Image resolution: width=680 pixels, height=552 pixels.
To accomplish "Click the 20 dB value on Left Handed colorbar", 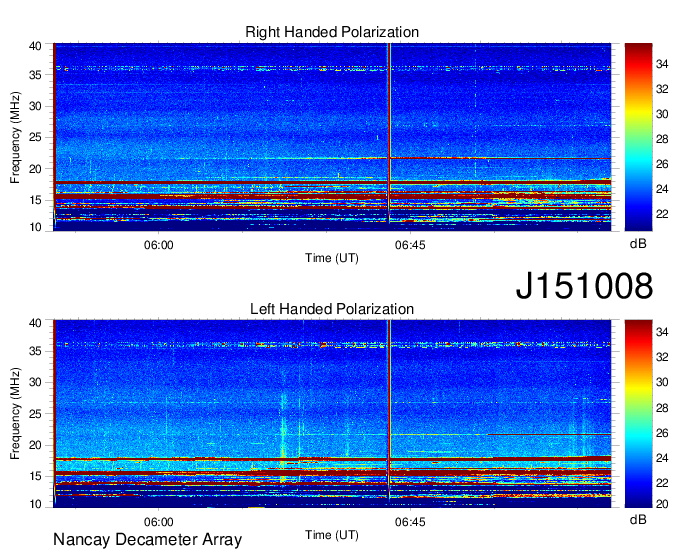I will 662,503.
